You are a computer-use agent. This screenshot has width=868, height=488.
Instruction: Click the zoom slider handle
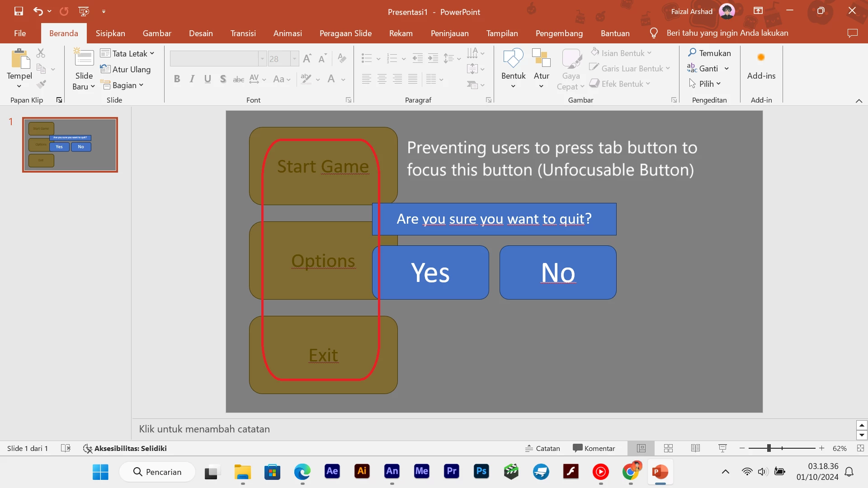pos(769,448)
